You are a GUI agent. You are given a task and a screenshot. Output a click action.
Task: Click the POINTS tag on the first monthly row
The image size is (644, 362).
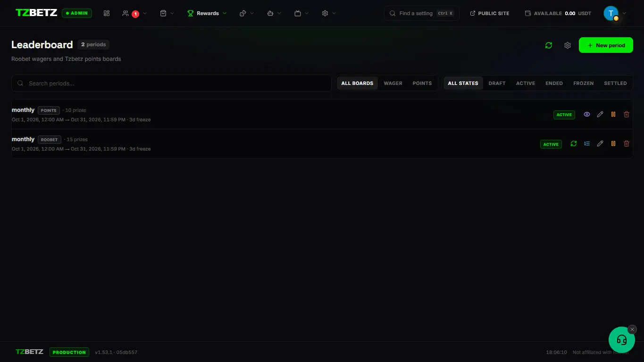pos(49,110)
